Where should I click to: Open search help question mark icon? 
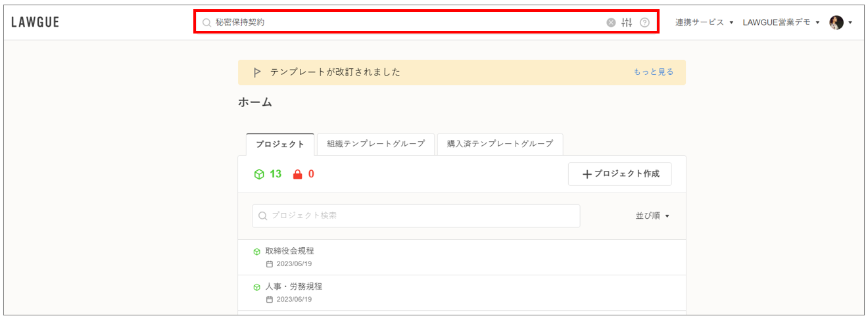[644, 22]
